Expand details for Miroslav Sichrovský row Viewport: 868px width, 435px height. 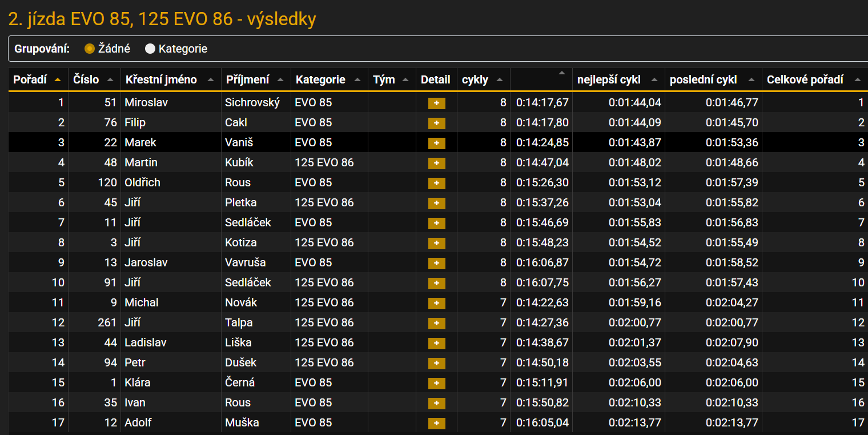436,103
